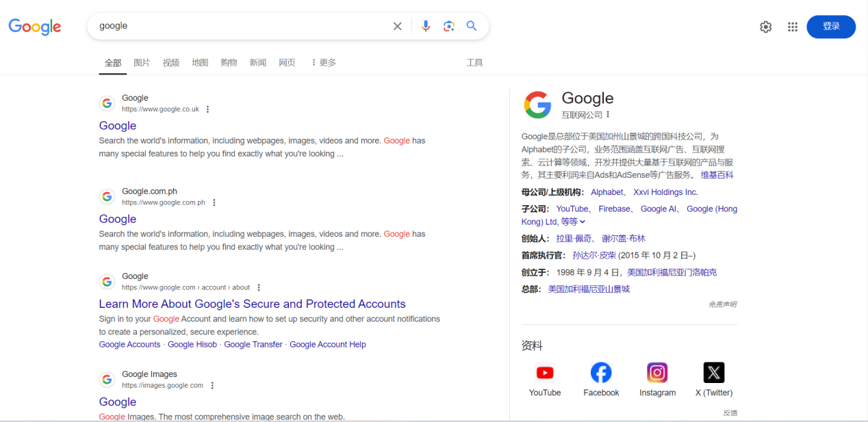The height and width of the screenshot is (422, 868).
Task: Expand the 更多 search filters menu
Action: click(x=324, y=62)
